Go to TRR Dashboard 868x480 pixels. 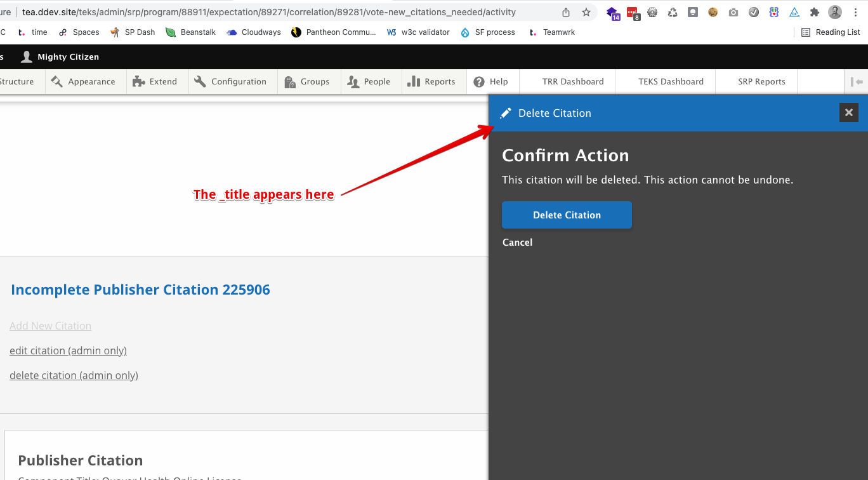(x=573, y=81)
